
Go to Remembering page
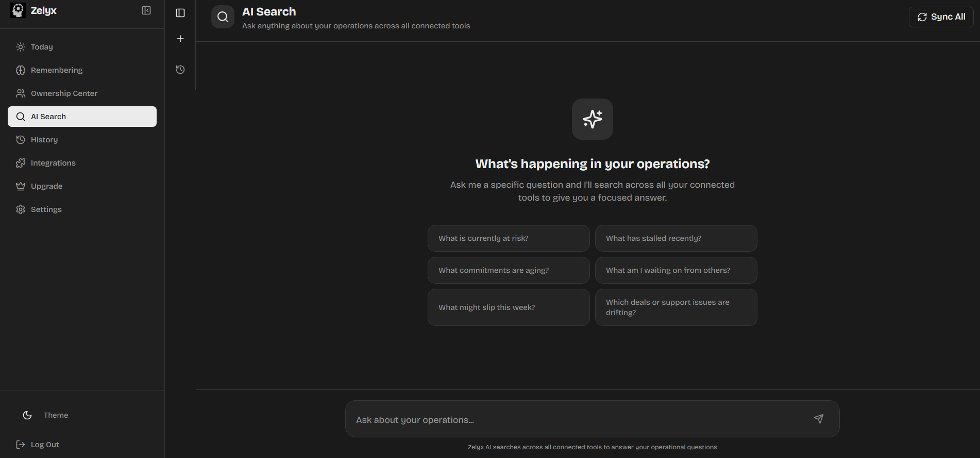(82, 70)
